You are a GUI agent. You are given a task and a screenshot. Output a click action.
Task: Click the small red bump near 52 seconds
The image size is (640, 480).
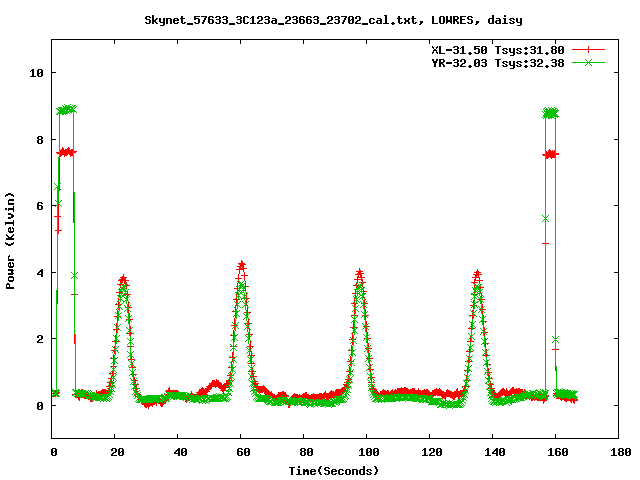(x=216, y=383)
